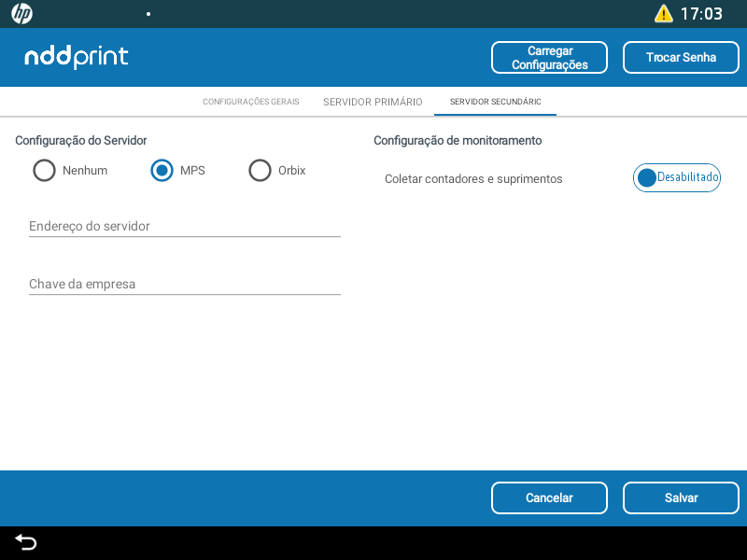Select the MPS server radio button

pyautogui.click(x=162, y=171)
